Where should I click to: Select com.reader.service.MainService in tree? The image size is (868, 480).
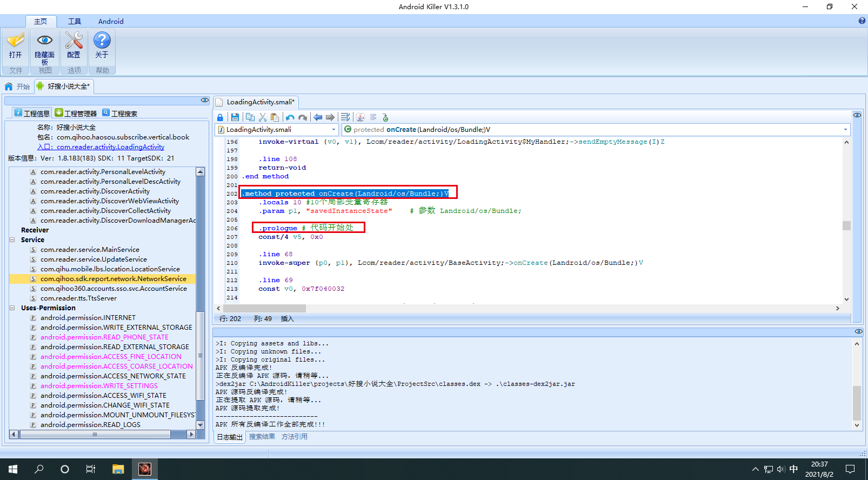point(90,250)
